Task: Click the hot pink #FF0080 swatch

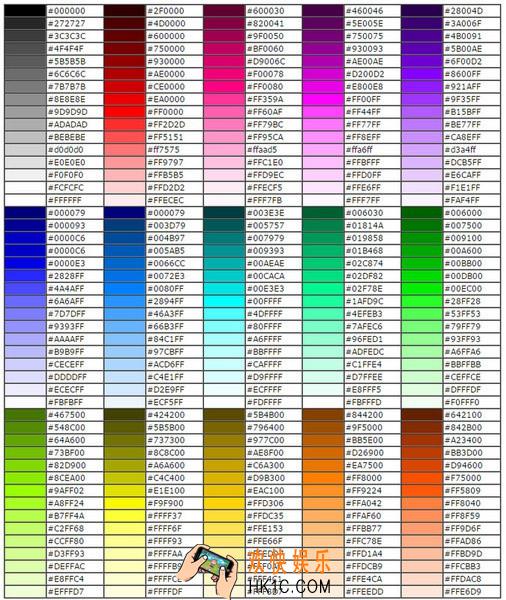Action: tap(224, 87)
